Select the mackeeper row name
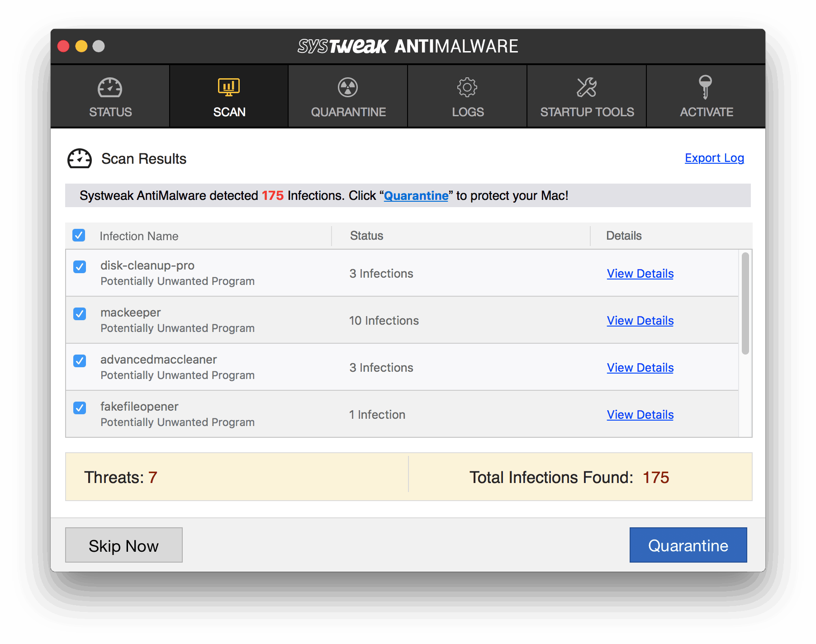The width and height of the screenshot is (816, 644). point(130,313)
